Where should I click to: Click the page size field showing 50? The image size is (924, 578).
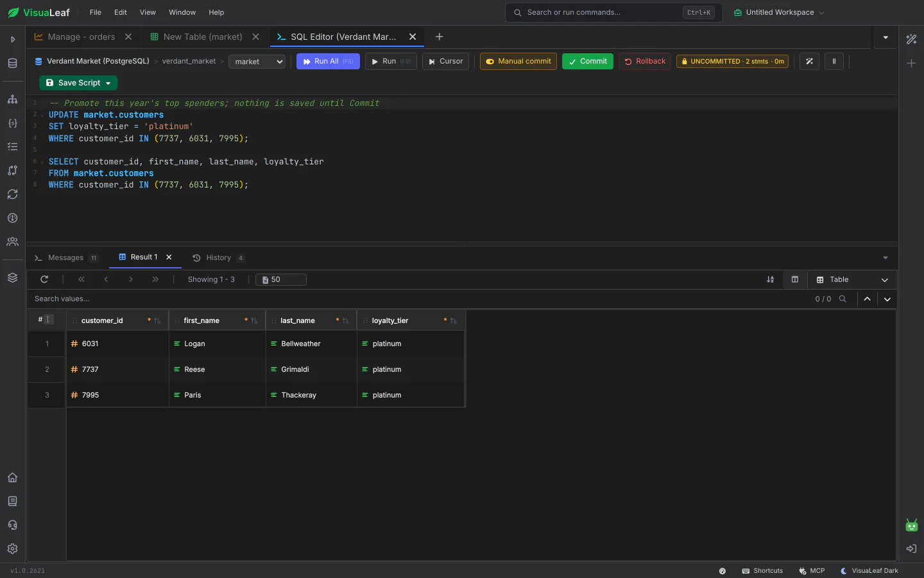click(281, 279)
